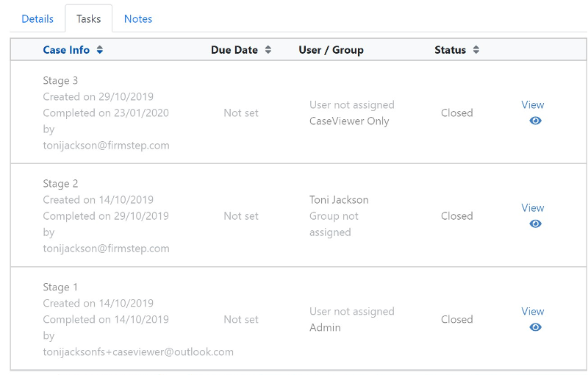Click the eye icon for Stage 2
Viewport: 588px width, 375px height.
point(535,224)
